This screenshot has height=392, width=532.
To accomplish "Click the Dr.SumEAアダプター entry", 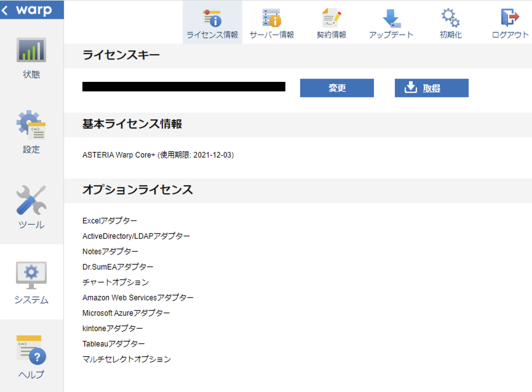I will [x=118, y=267].
